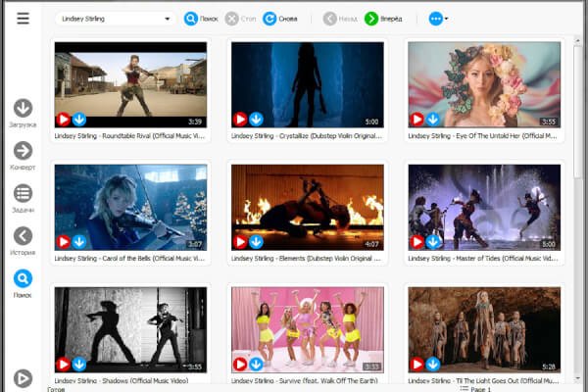The width and height of the screenshot is (588, 392).
Task: Download the Til The Light Goes Out video
Action: point(433,365)
